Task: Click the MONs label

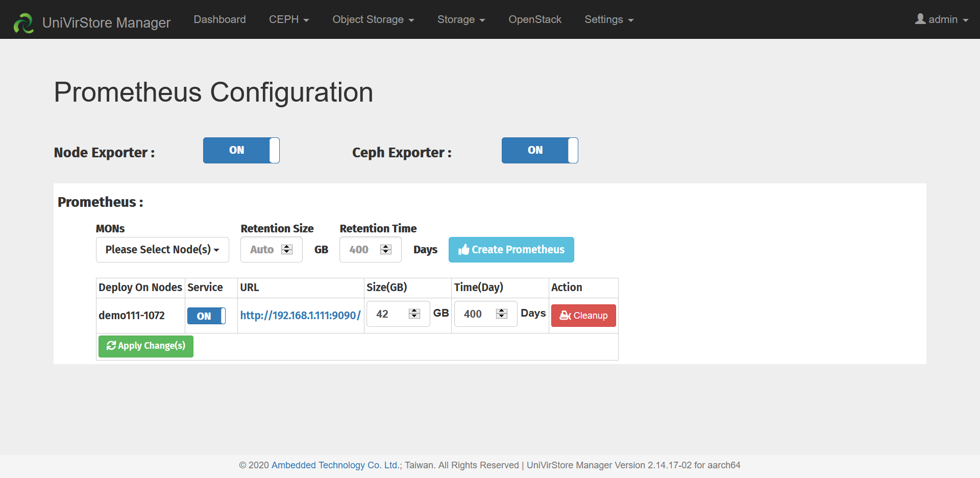Action: point(110,229)
